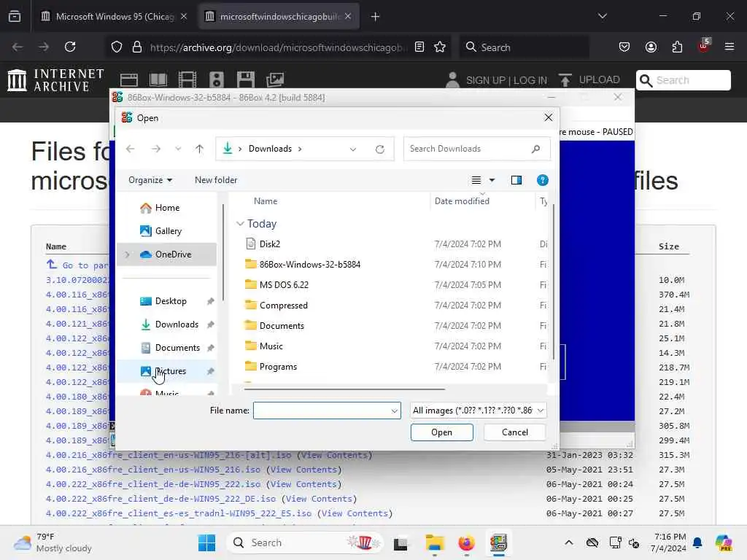Viewport: 747px width, 560px height.
Task: Navigate forward in the Open dialog
Action: (x=156, y=149)
